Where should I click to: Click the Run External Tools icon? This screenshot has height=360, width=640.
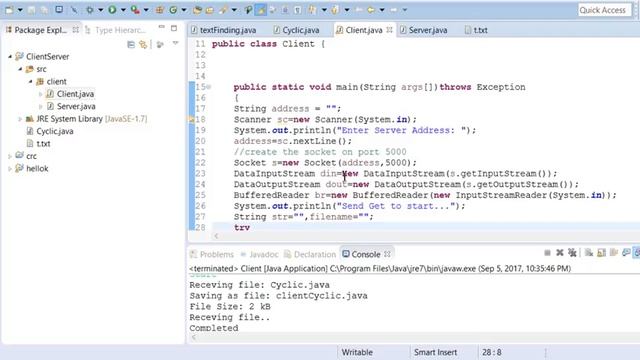tap(135, 10)
